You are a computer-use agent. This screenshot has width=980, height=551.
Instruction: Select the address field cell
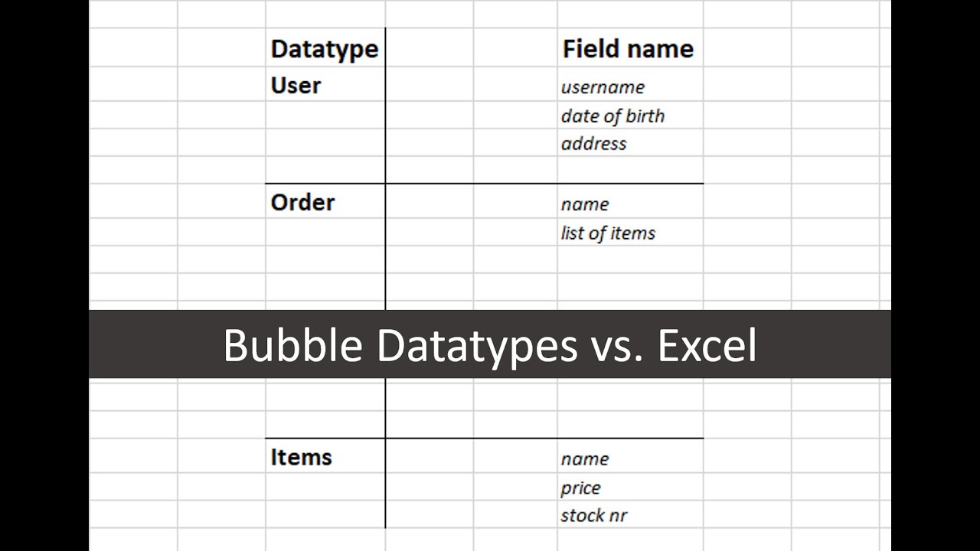click(x=593, y=144)
